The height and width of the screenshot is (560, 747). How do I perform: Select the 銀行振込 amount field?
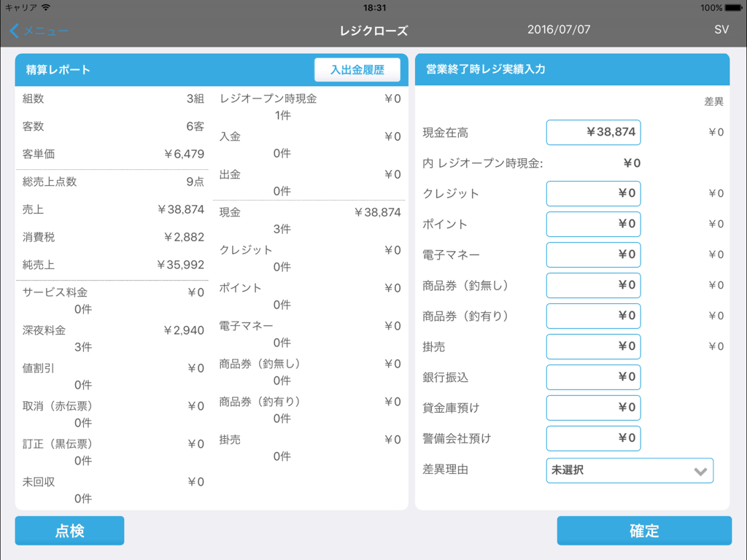(593, 378)
